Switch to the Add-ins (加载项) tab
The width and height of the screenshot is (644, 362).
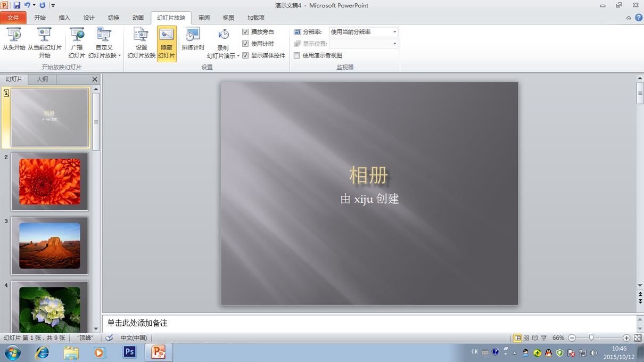click(x=255, y=18)
